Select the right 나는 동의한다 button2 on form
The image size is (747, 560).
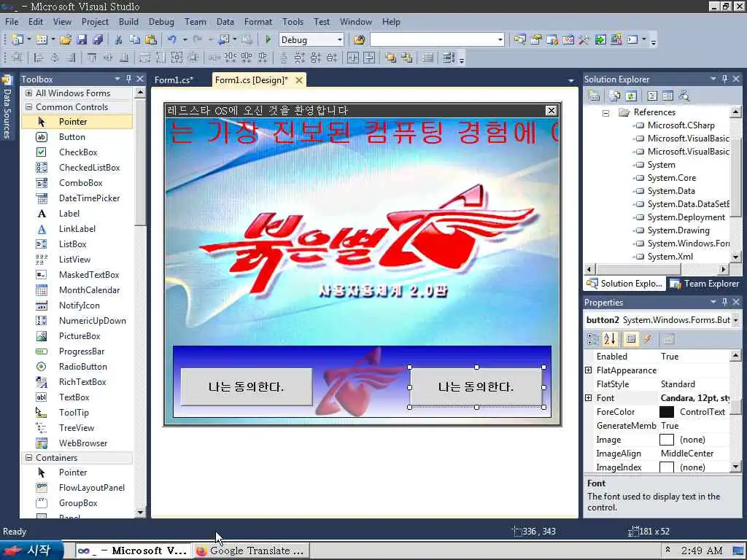tap(476, 386)
